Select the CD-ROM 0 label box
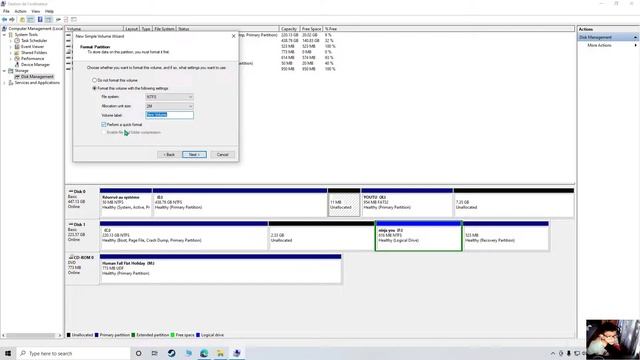This screenshot has height=360, width=640. [x=82, y=268]
